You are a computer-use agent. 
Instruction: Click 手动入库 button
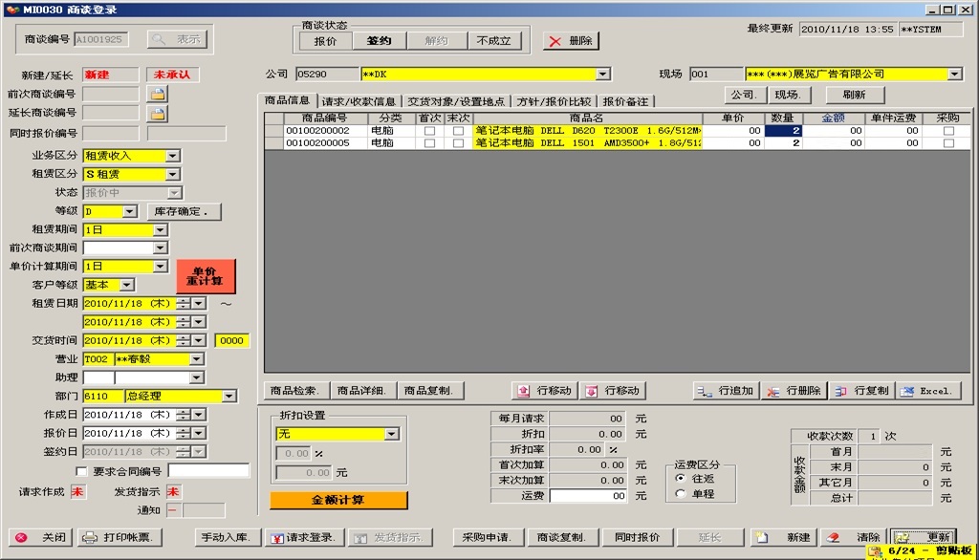coord(226,537)
